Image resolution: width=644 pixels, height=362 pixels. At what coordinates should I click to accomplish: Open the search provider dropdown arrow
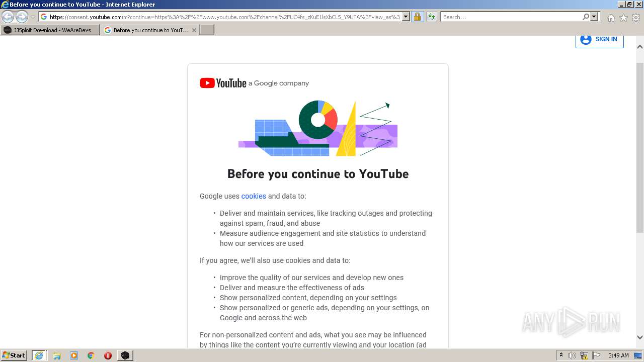coord(594,17)
